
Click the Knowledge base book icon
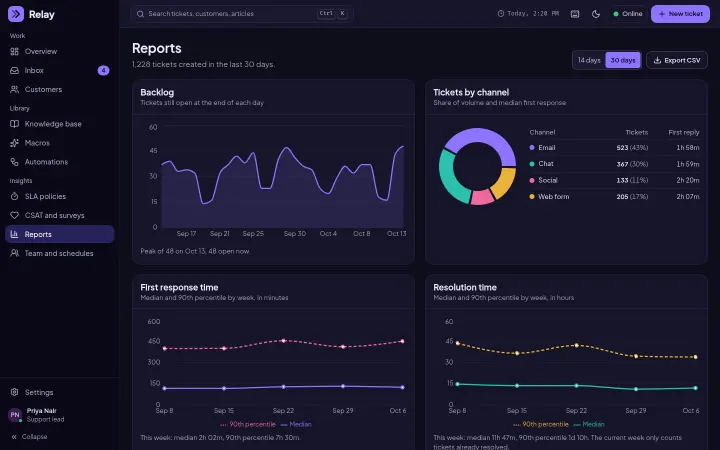point(15,124)
